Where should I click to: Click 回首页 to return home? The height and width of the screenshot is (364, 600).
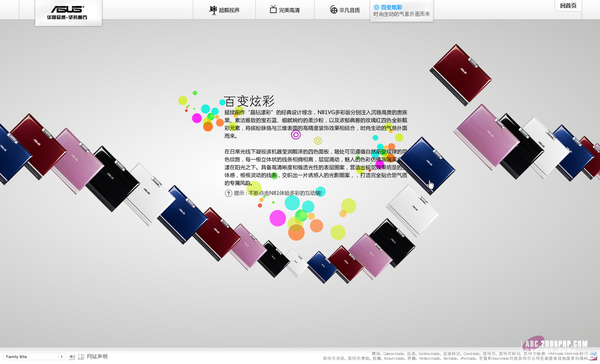(x=568, y=6)
